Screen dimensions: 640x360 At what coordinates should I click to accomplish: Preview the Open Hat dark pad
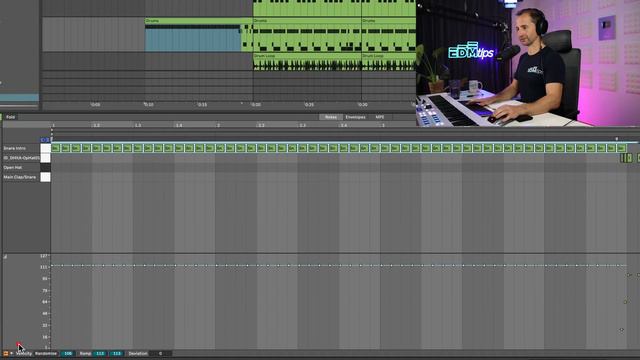(x=45, y=167)
